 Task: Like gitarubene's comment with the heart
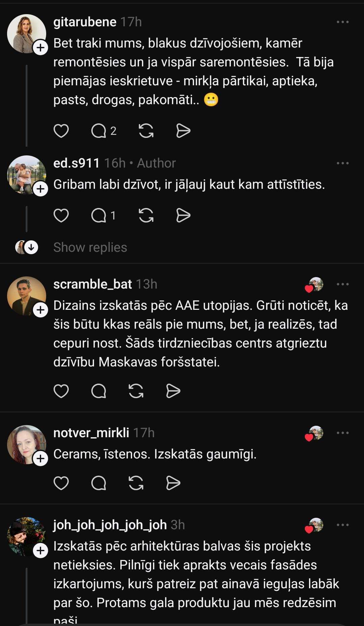coord(61,131)
